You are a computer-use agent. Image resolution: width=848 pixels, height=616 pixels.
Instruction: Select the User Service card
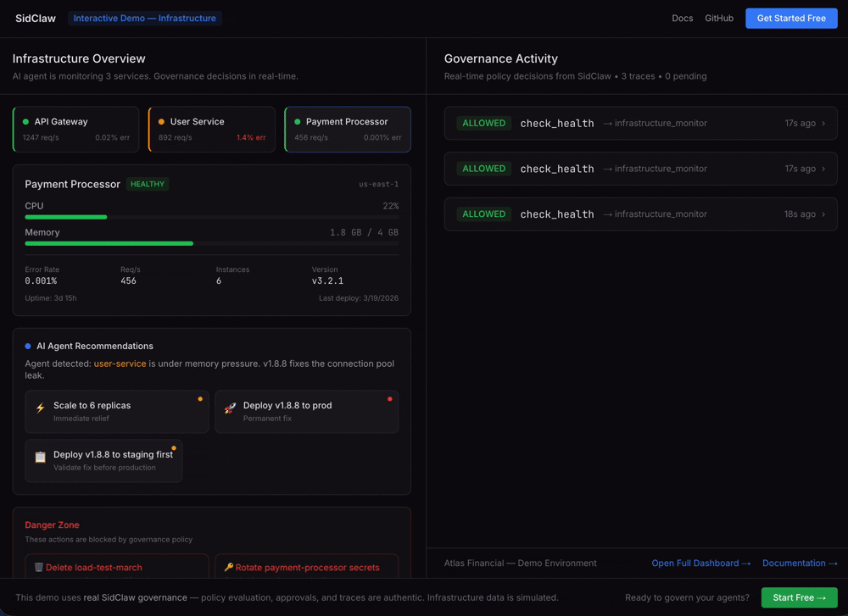[x=211, y=129]
